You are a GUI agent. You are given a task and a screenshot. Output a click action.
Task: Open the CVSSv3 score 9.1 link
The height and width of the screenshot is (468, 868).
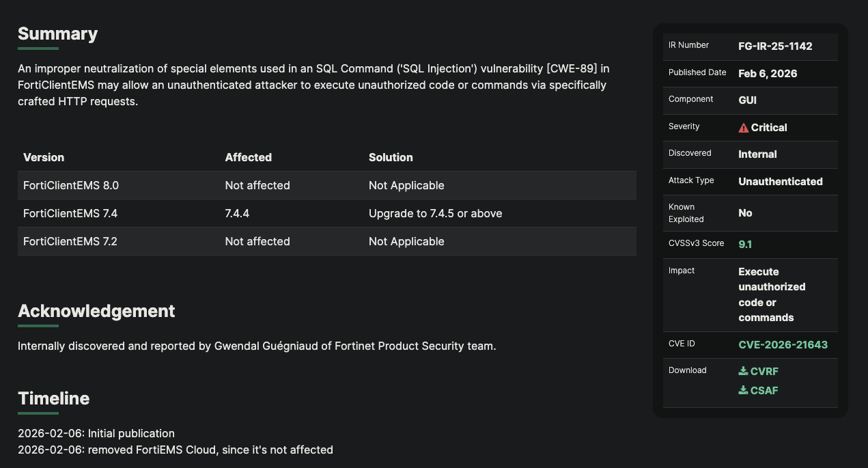(x=745, y=244)
